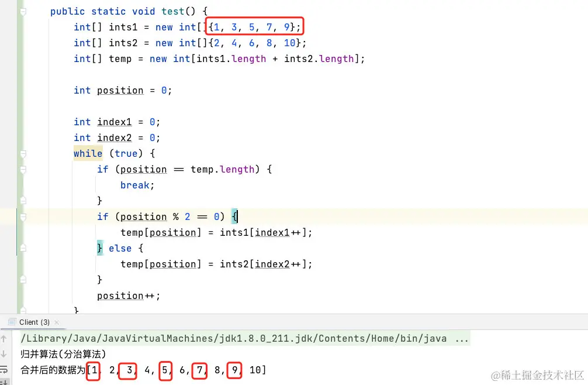Select the Client (3) run tab
This screenshot has width=588, height=385.
coord(34,322)
